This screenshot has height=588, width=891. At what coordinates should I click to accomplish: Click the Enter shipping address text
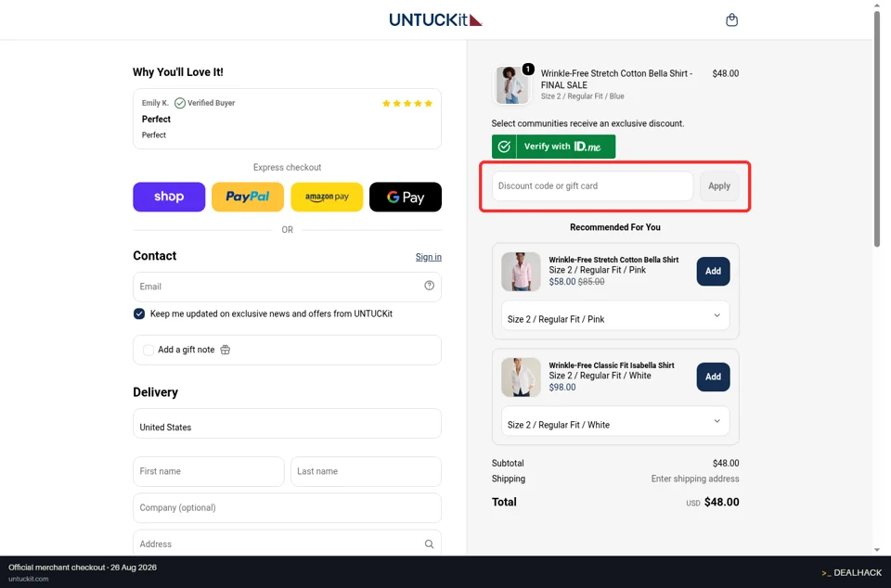click(x=695, y=479)
